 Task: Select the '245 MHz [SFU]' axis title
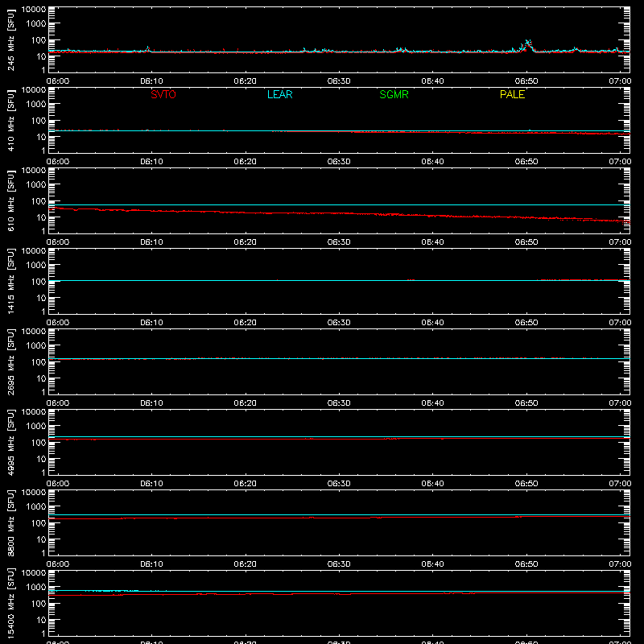point(10,39)
